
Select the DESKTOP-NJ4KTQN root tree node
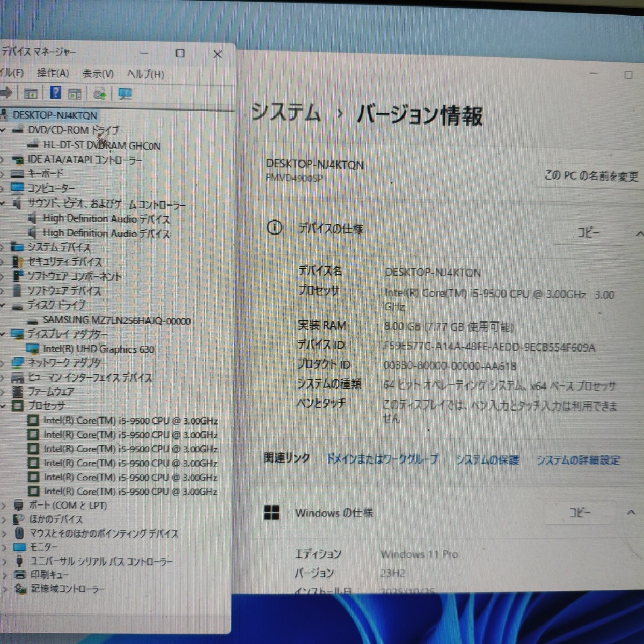(x=55, y=115)
